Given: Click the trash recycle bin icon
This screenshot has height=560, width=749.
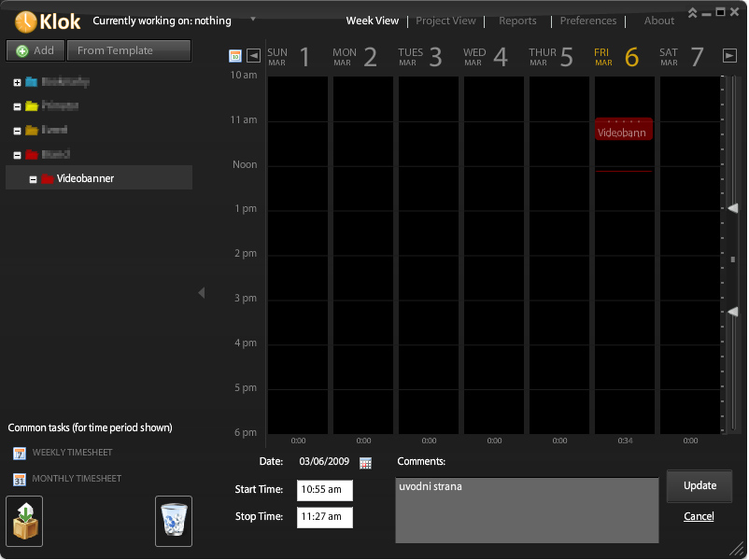Looking at the screenshot, I should pos(174,522).
